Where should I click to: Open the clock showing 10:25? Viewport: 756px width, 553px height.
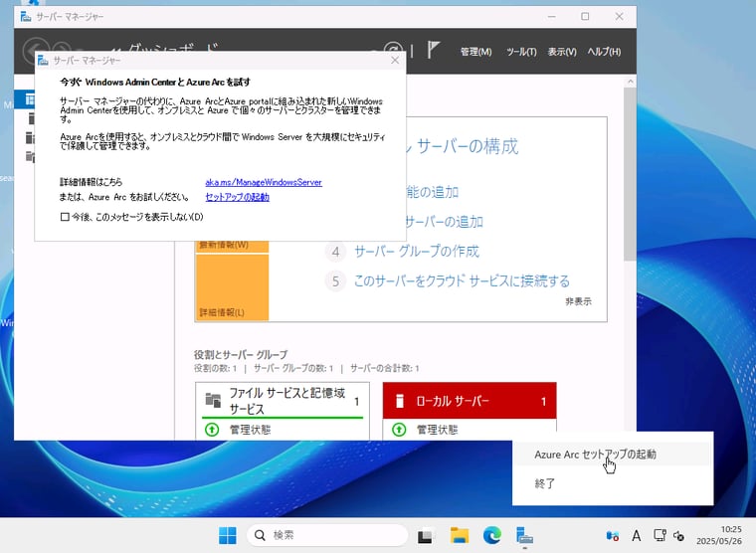719,535
